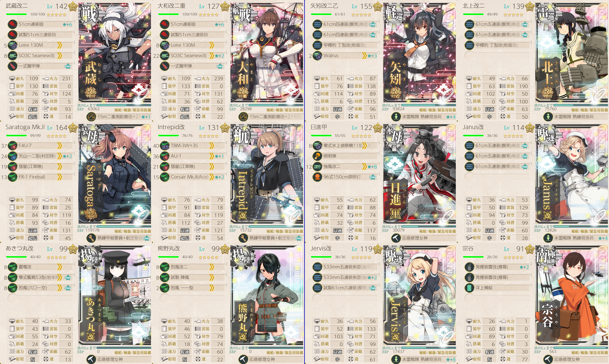Select the 熊野丸改 ship name header
This screenshot has height=364, width=609.
[x=169, y=248]
